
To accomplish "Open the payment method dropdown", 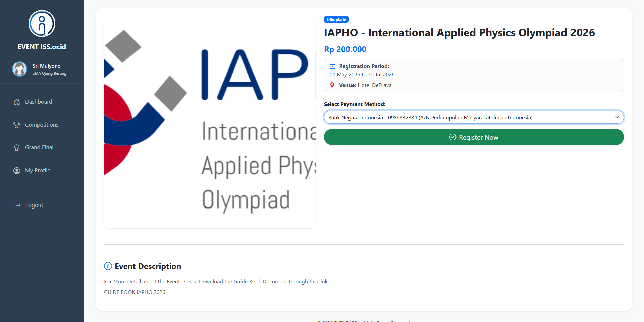I will 474,117.
